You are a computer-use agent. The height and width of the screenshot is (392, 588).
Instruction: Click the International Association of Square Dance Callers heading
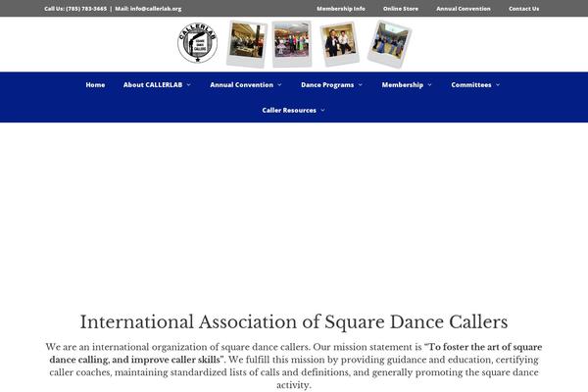[294, 321]
